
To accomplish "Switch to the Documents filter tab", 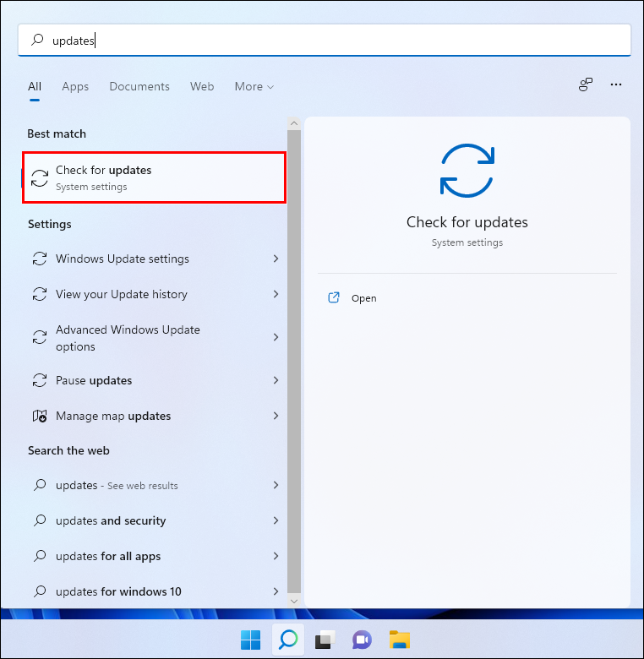I will point(139,86).
